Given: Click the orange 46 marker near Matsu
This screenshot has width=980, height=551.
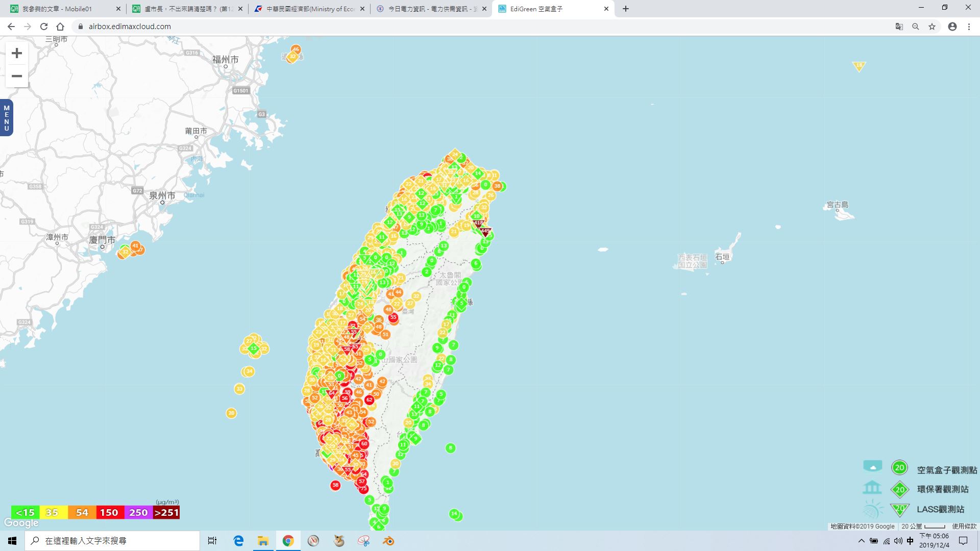Looking at the screenshot, I should pos(296,49).
